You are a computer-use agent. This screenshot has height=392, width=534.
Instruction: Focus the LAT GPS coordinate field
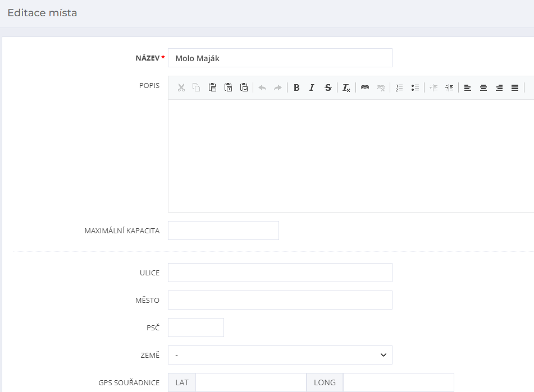click(250, 382)
